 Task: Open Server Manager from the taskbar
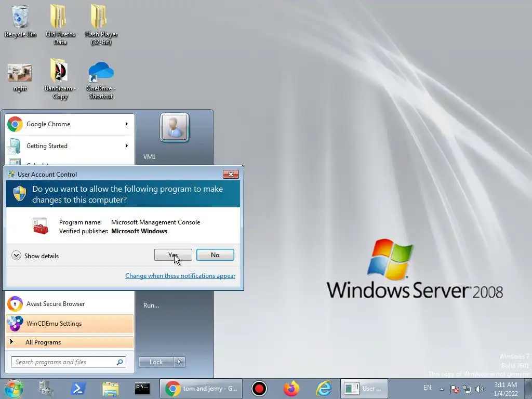46,389
